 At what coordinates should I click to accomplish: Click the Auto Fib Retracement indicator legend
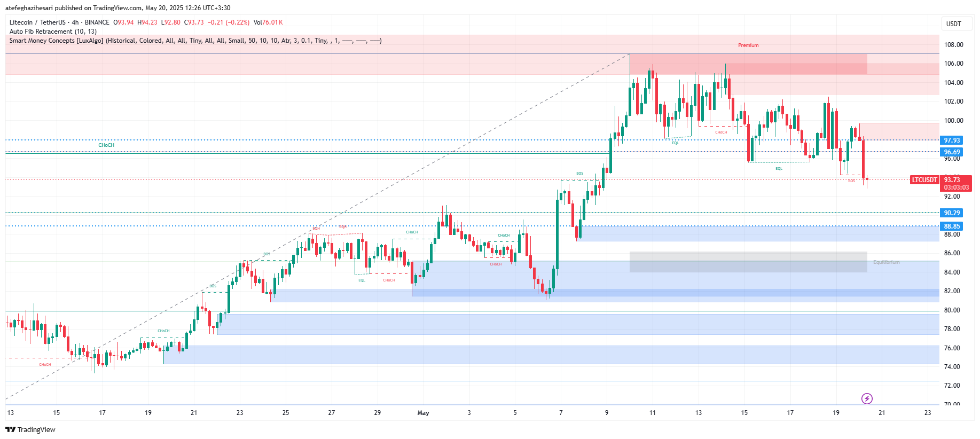click(x=53, y=32)
